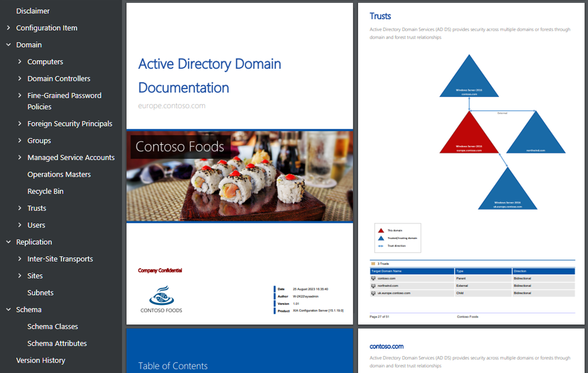Click the contoso.com row domain icon
588x373 pixels.
point(373,278)
